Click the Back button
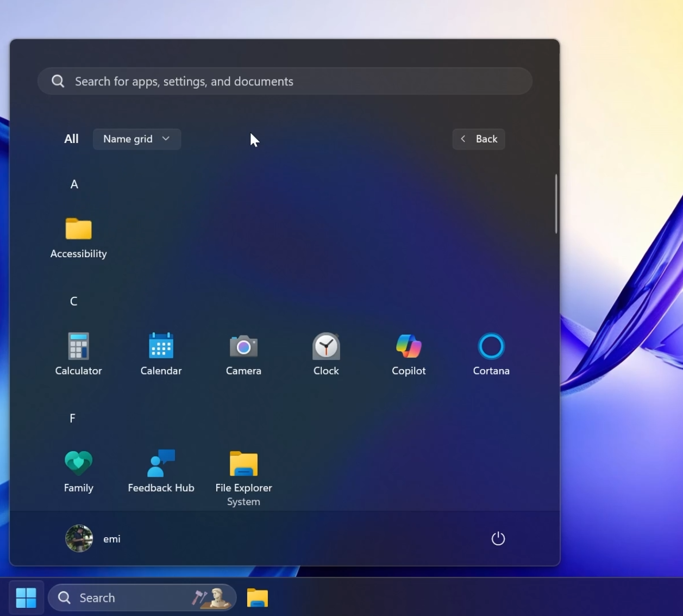 478,139
